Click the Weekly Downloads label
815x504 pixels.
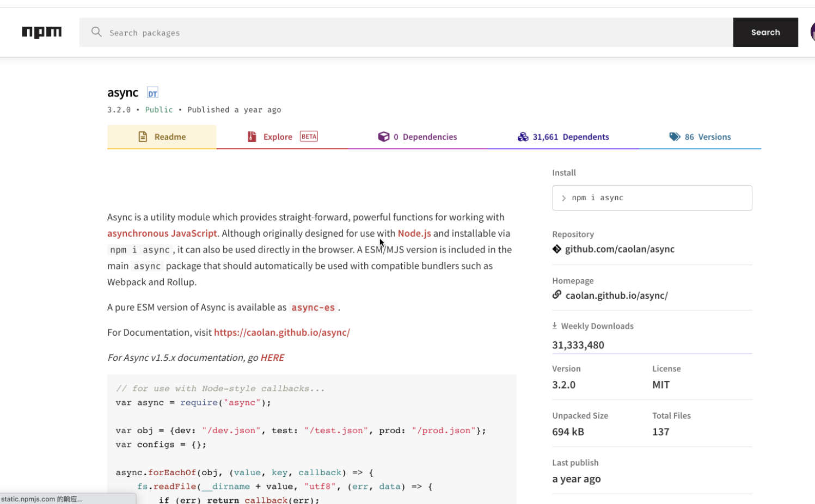[x=597, y=326]
